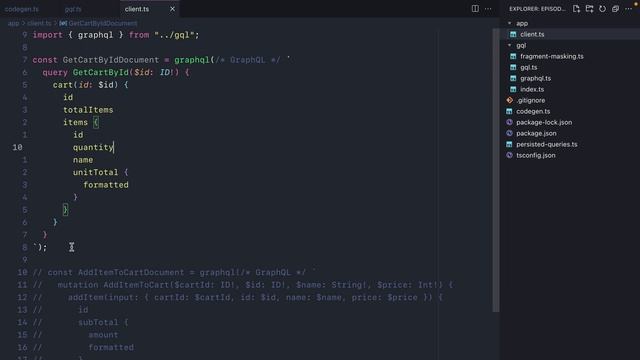Switch to the gql.ts tab

coord(73,9)
